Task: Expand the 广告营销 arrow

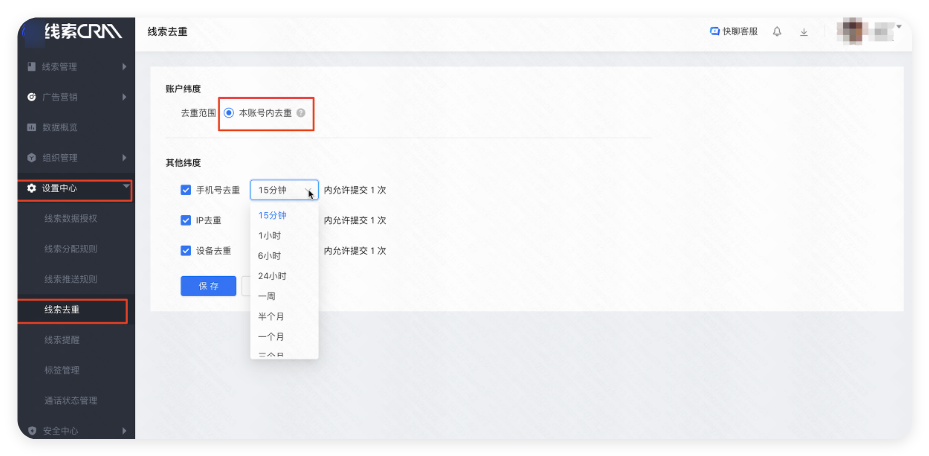Action: coord(124,97)
